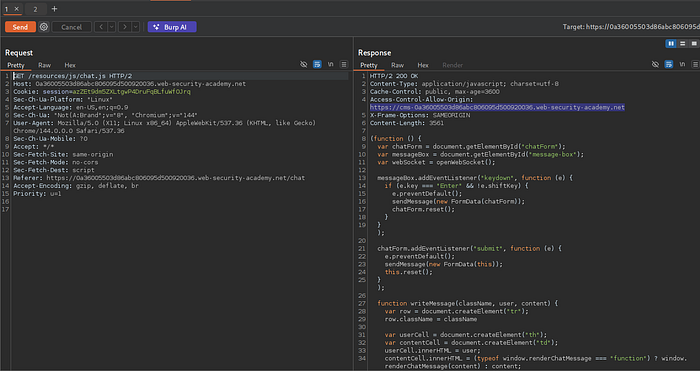Click Sec-Fetch-Site: same-origin line

coord(63,154)
